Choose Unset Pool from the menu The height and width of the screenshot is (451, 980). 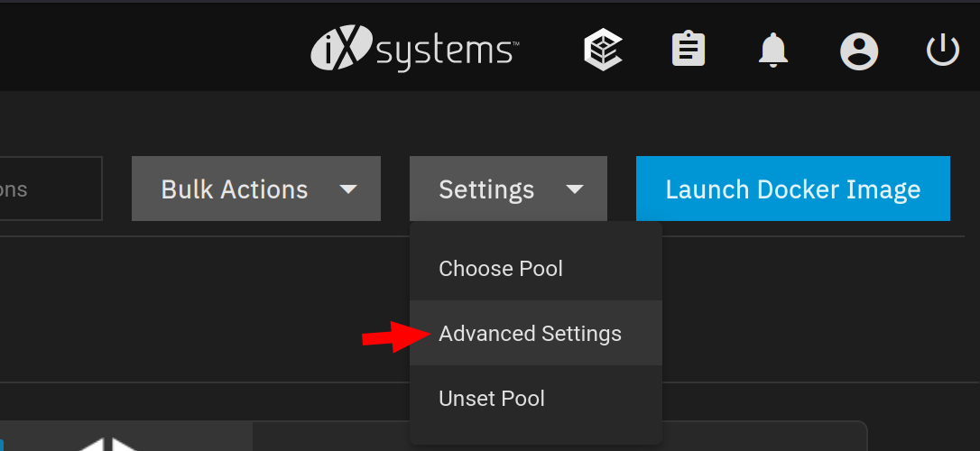pyautogui.click(x=536, y=399)
